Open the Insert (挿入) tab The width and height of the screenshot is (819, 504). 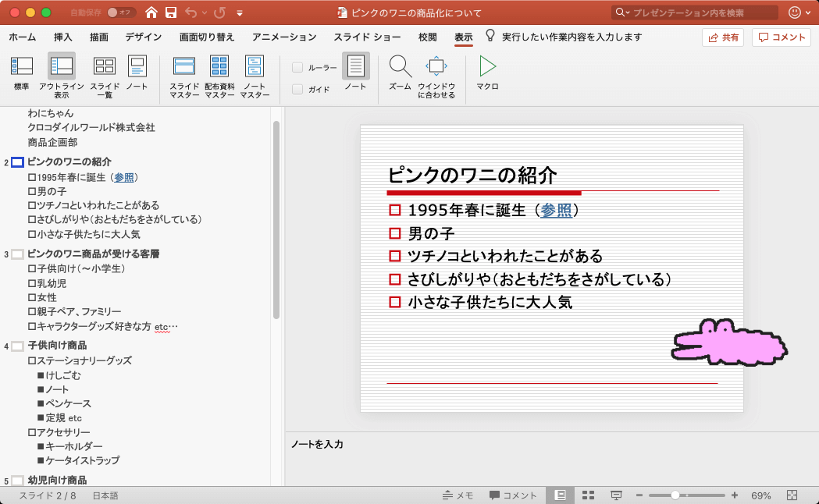coord(63,37)
